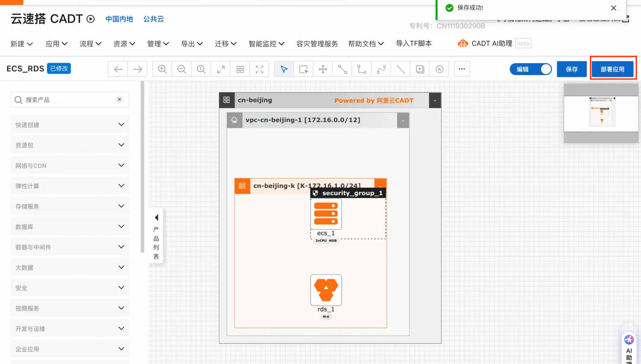641x364 pixels.
Task: Open the 帮助文档 menu
Action: [x=366, y=44]
